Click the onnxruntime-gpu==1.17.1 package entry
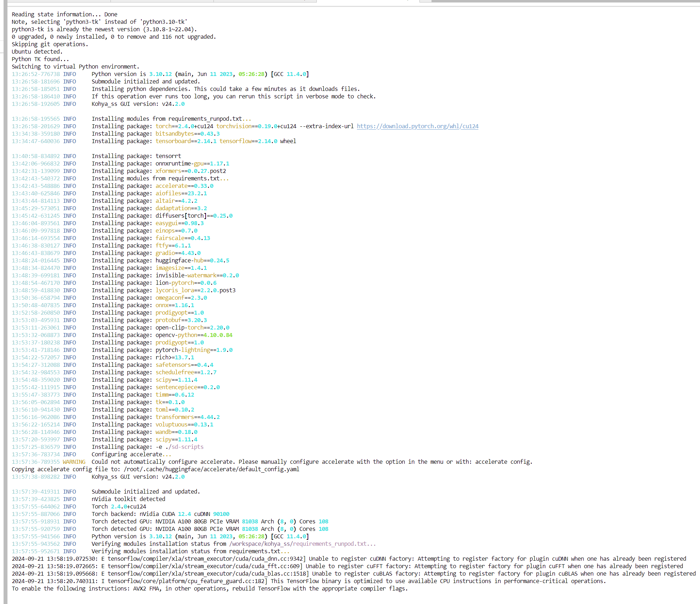This screenshot has height=604, width=700. coord(192,163)
